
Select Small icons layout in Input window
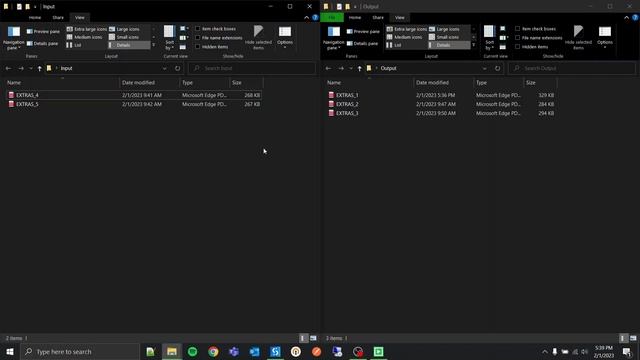click(x=124, y=37)
